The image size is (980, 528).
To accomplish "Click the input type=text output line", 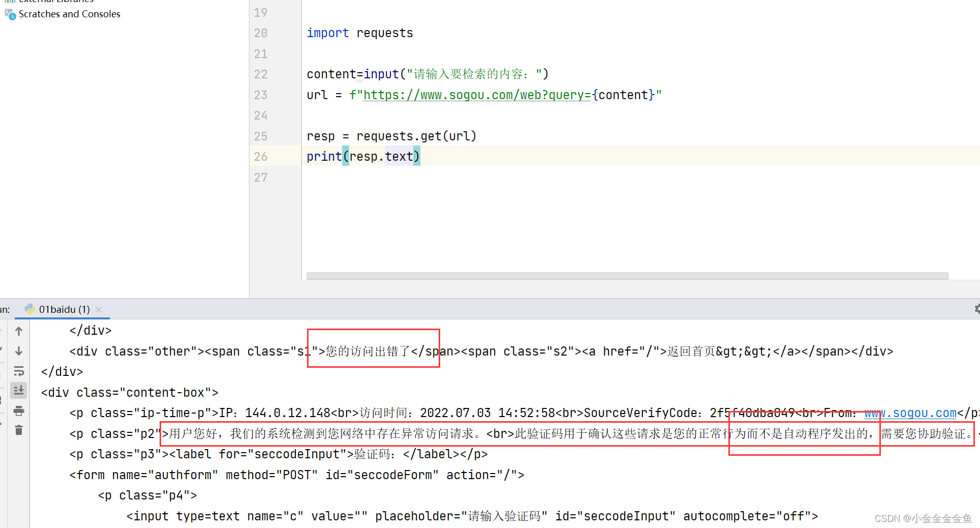I will (x=472, y=516).
